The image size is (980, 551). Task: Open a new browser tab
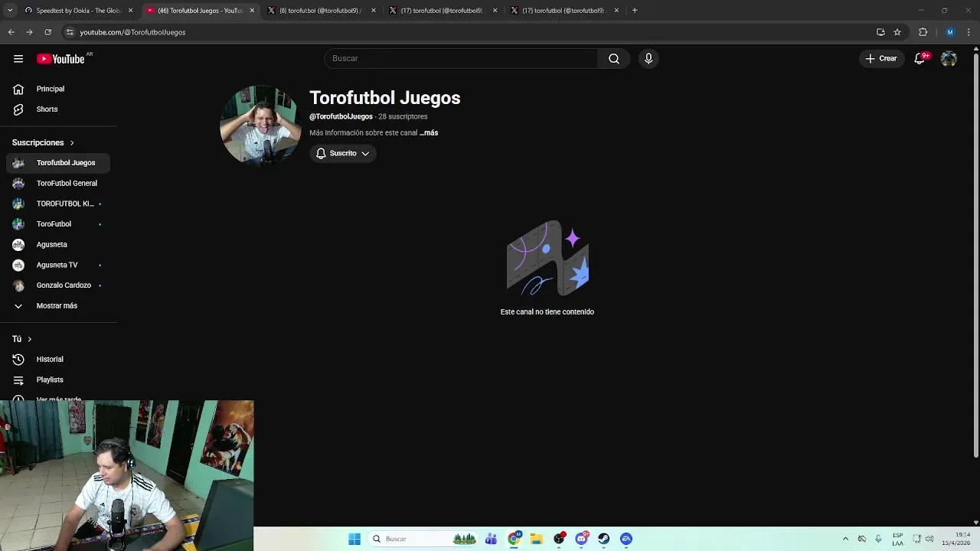pos(635,11)
